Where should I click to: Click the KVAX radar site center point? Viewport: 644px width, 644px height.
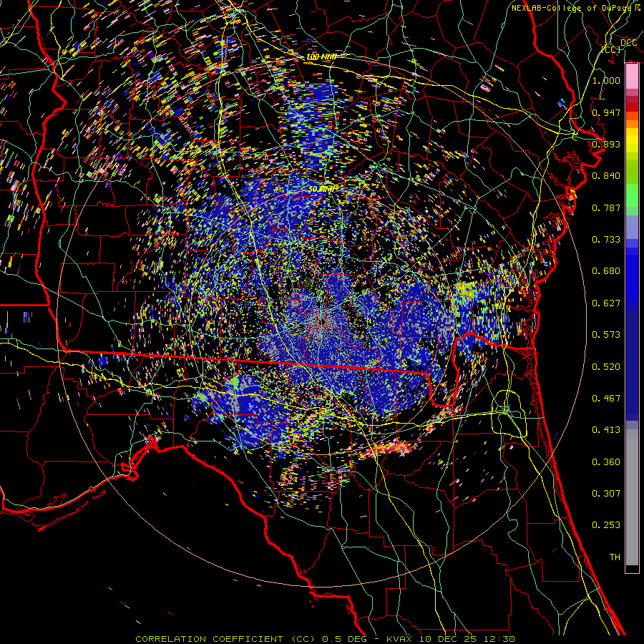click(323, 321)
